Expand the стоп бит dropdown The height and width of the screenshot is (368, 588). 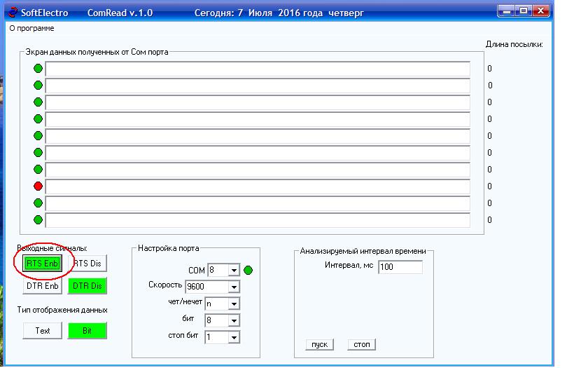234,337
